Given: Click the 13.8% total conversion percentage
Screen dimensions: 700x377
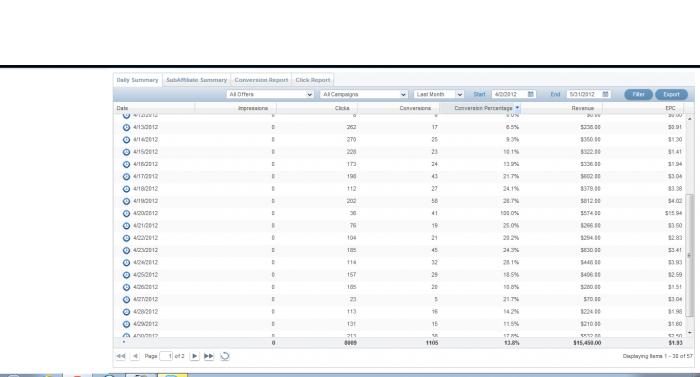Looking at the screenshot, I should click(x=511, y=343).
